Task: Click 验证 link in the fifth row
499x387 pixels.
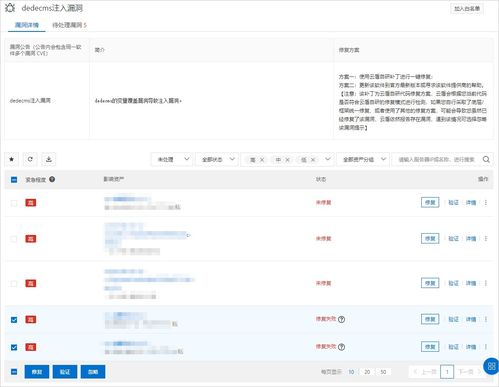Action: point(453,347)
